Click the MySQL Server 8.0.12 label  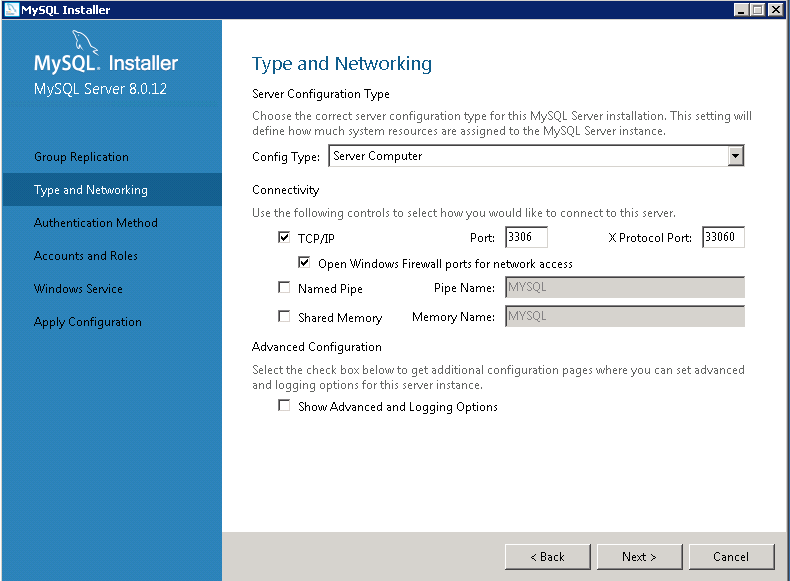(100, 89)
